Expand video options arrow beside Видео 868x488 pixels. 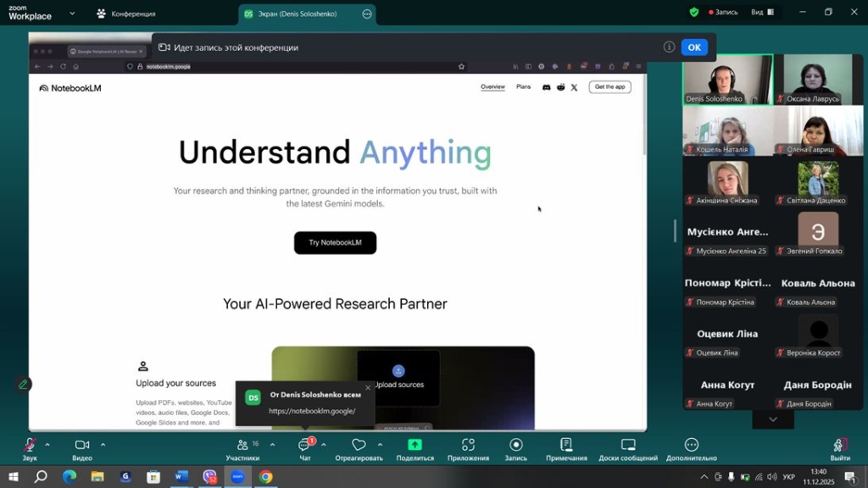[x=103, y=444]
